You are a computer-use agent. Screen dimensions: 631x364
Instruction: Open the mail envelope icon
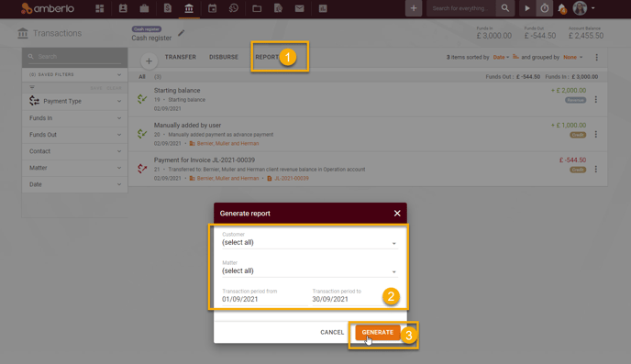click(x=299, y=8)
